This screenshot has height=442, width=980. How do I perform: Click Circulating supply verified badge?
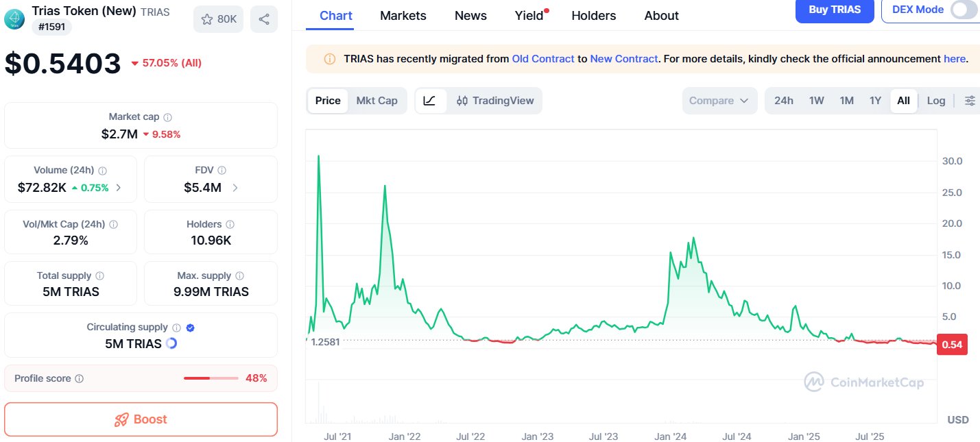click(191, 328)
